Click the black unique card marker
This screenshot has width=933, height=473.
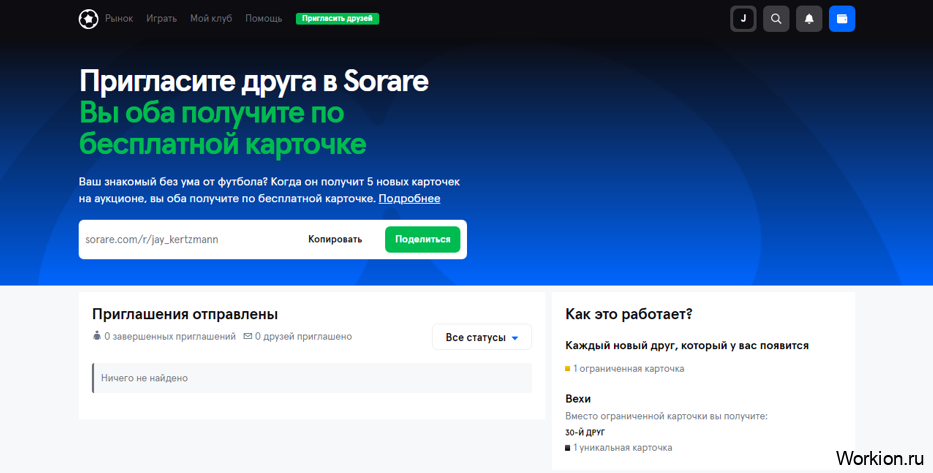click(x=568, y=447)
